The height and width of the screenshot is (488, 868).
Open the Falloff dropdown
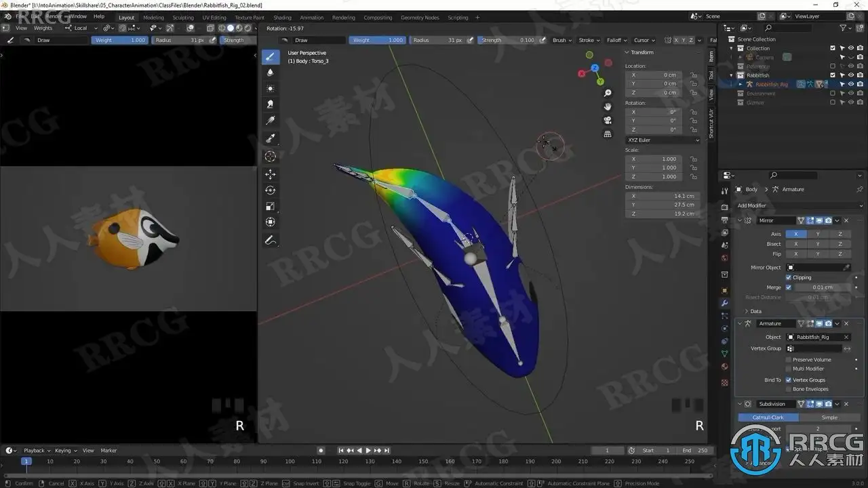point(616,40)
